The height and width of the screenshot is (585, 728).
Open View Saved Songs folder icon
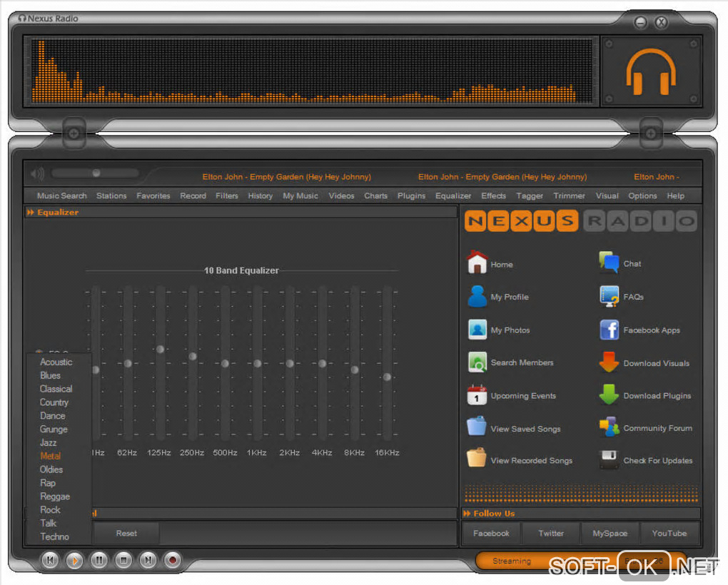click(477, 427)
